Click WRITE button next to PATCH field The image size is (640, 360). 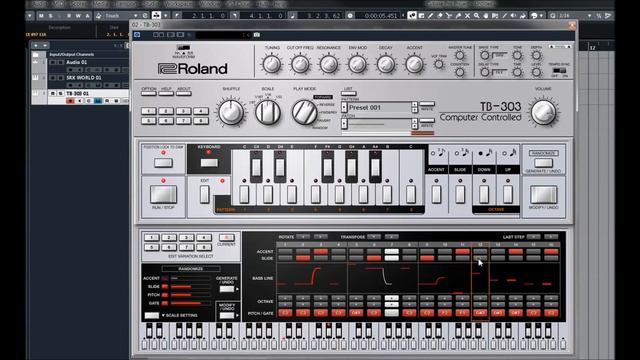click(427, 121)
